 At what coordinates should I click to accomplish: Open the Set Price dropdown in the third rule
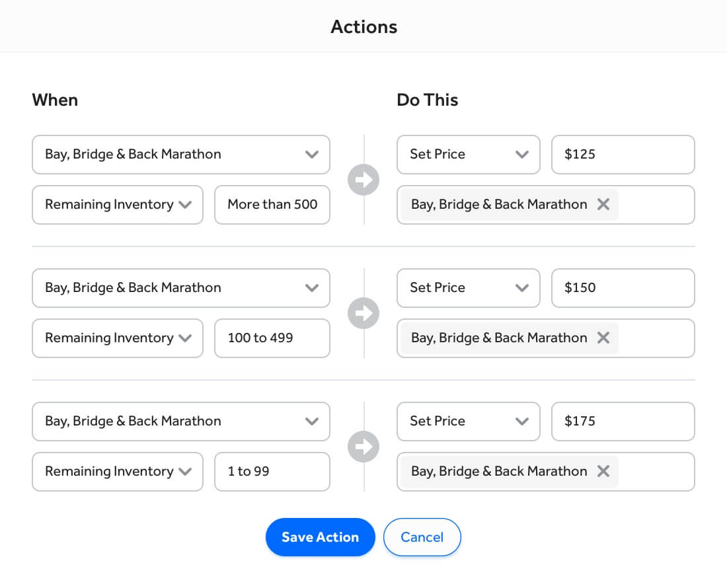[x=469, y=422]
